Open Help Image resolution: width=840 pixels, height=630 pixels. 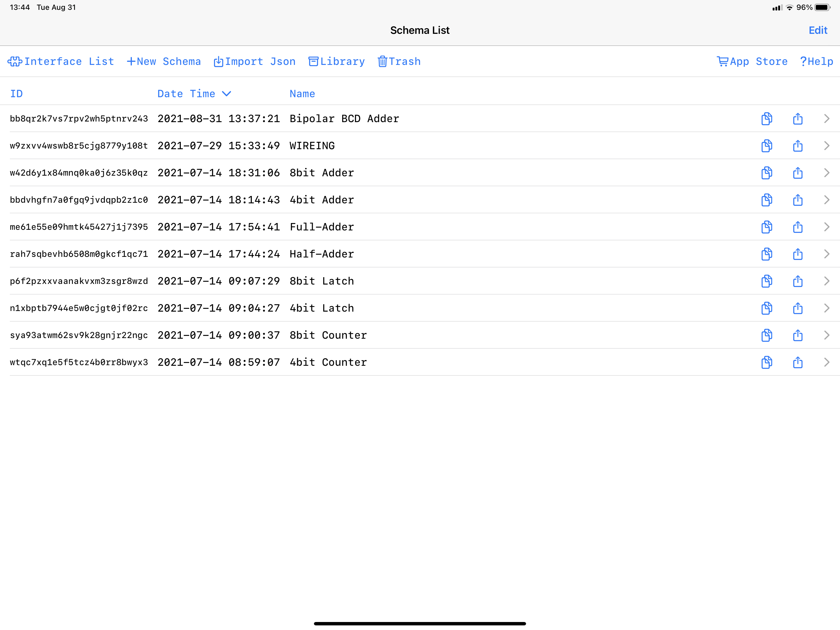tap(816, 62)
